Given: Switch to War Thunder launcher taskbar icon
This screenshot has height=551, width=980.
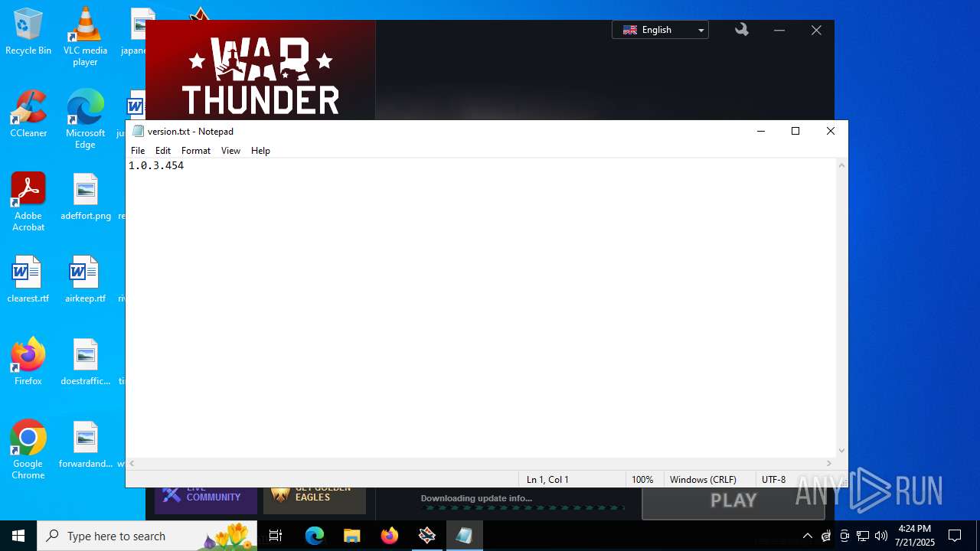Looking at the screenshot, I should (427, 536).
